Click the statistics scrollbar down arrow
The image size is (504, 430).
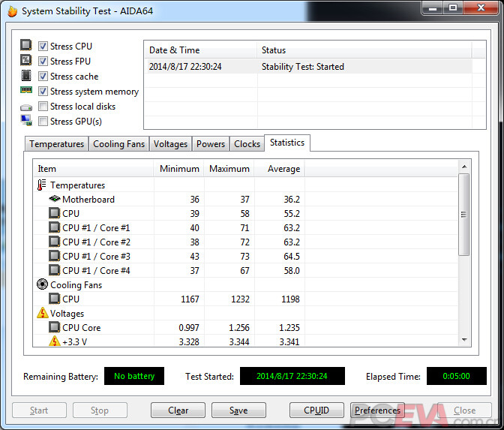[x=464, y=340]
